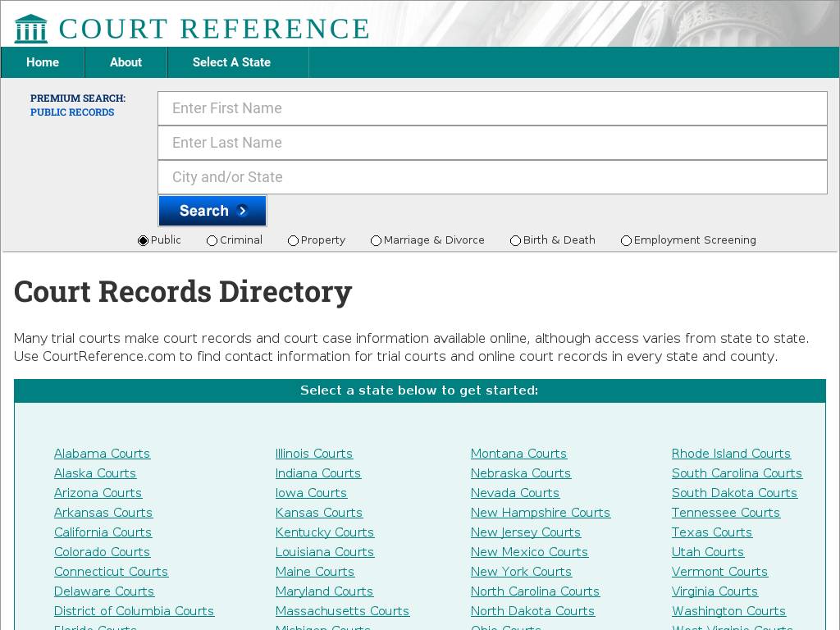
Task: Open the New York Courts link
Action: click(521, 572)
